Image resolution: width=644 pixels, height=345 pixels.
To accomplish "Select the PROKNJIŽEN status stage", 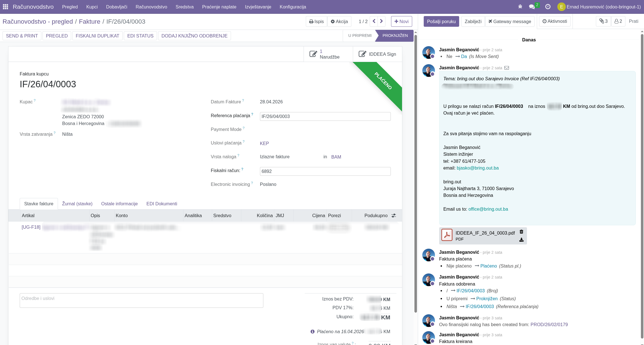I will pos(395,35).
